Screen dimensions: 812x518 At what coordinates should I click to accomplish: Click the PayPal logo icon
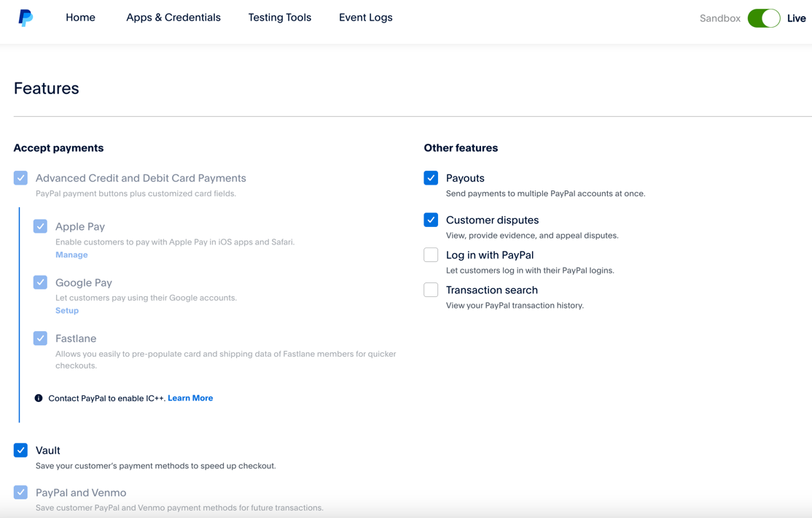click(x=26, y=18)
